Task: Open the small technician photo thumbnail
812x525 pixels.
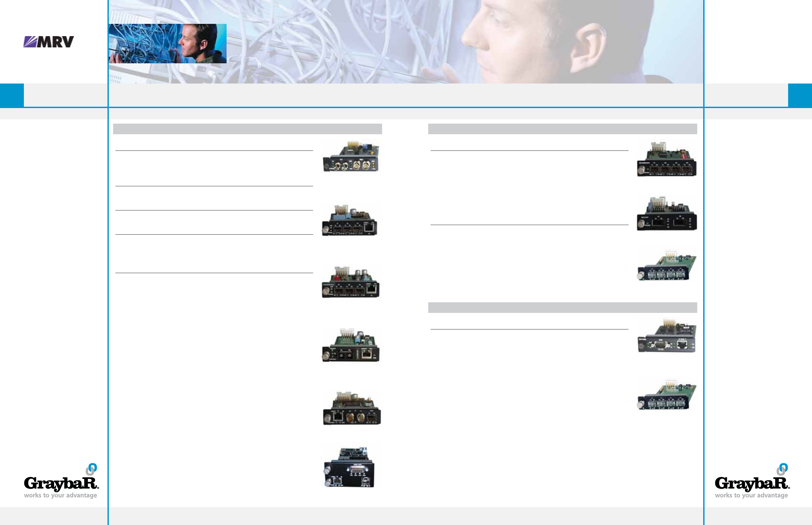Action: click(x=168, y=43)
